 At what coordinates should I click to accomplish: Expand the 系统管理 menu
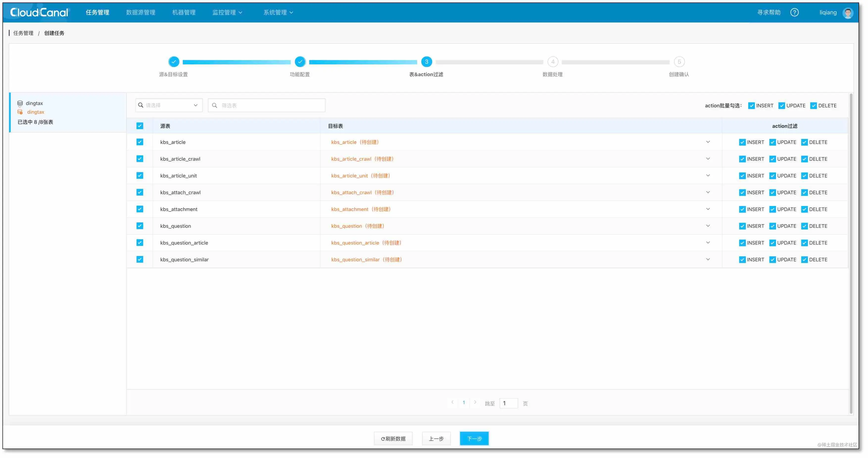(278, 12)
